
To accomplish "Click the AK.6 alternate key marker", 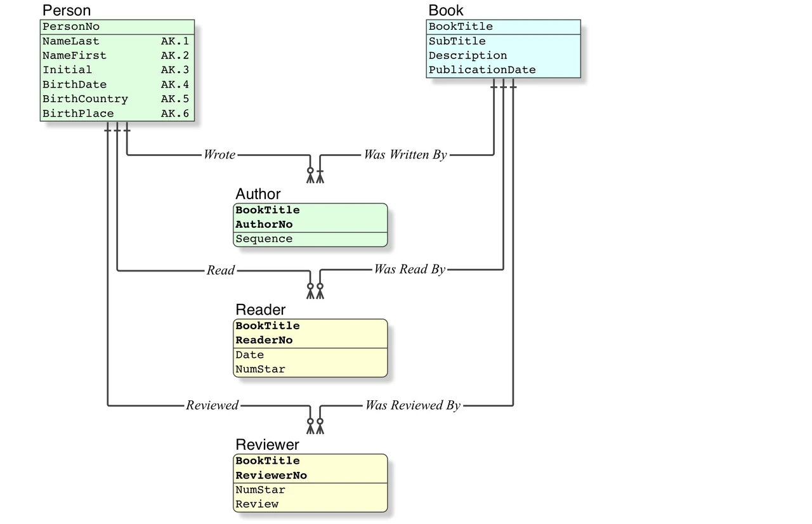I will coord(174,114).
